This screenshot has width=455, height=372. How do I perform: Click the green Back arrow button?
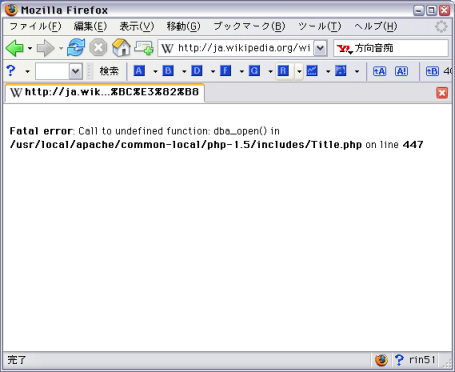click(15, 48)
